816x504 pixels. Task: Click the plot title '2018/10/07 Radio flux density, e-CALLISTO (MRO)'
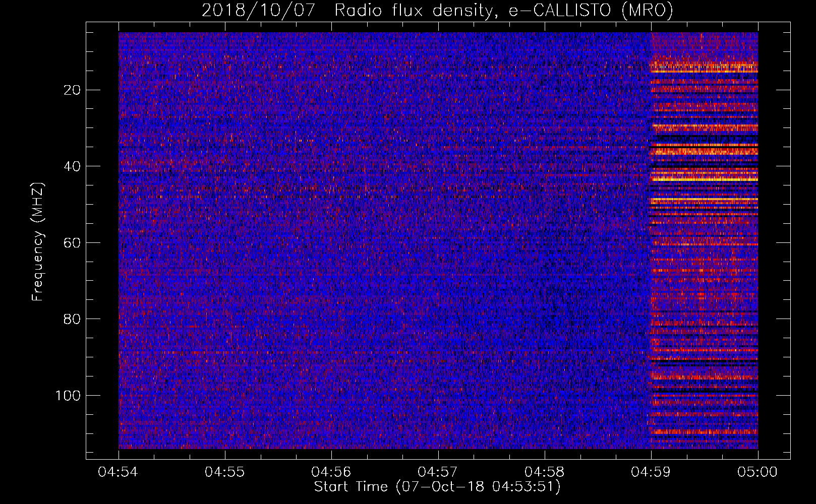tap(437, 10)
